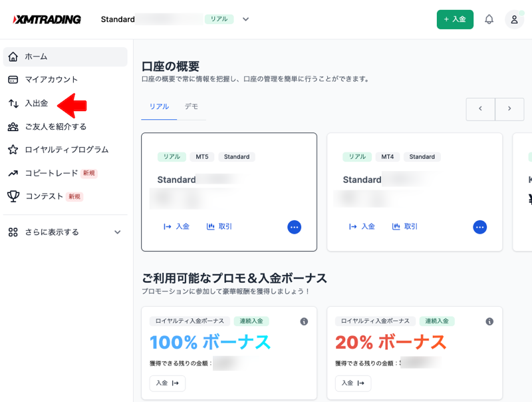
Task: Click the copy trade chart-arrow icon
Action: click(13, 173)
